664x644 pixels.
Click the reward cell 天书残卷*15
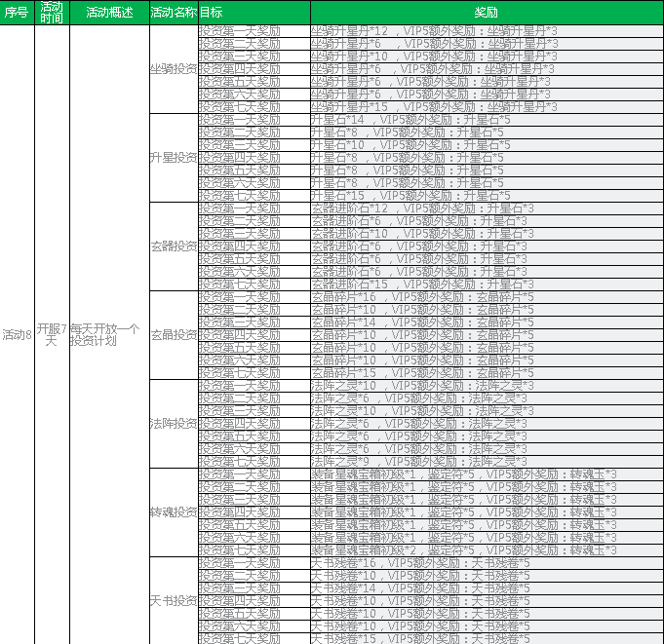pyautogui.click(x=487, y=639)
